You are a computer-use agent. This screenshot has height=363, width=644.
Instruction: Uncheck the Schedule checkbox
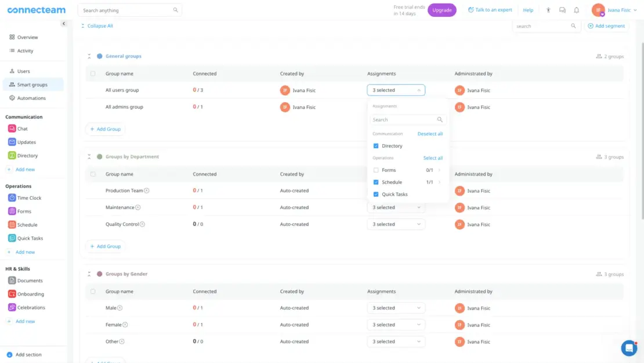(376, 182)
